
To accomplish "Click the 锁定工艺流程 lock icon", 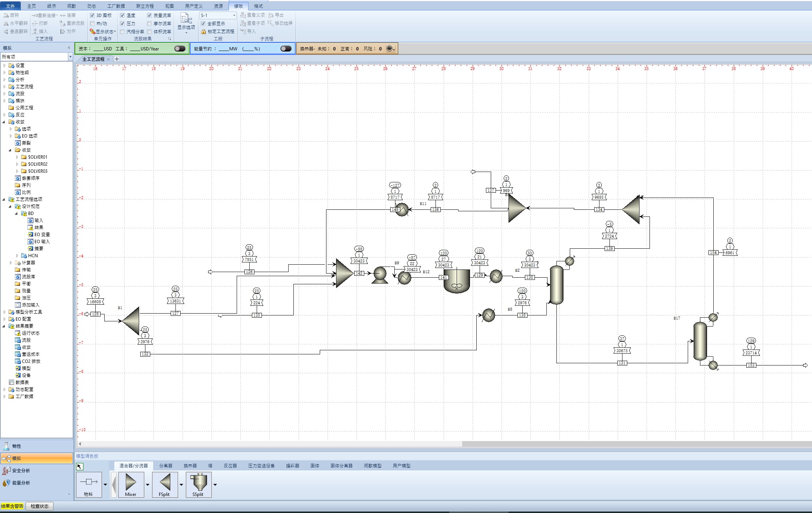I will 203,32.
